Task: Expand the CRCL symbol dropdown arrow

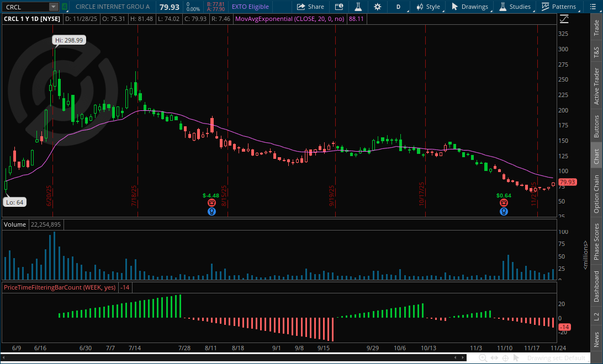Action: [x=53, y=7]
